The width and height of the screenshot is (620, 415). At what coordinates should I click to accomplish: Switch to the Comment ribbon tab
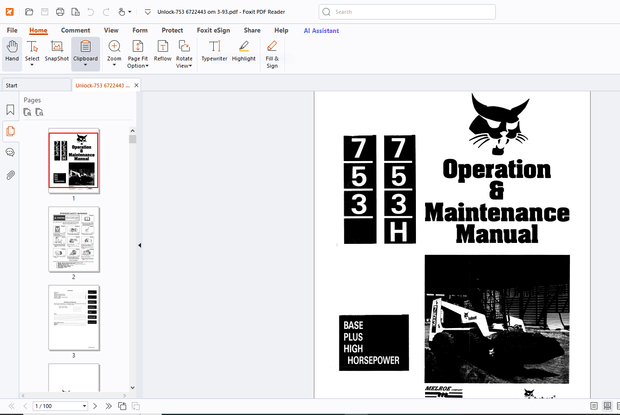click(76, 30)
